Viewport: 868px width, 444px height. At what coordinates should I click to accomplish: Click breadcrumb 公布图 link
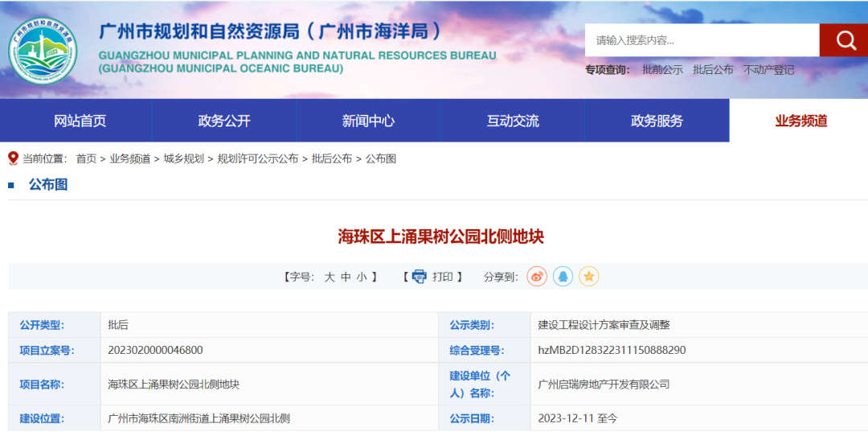tap(381, 158)
